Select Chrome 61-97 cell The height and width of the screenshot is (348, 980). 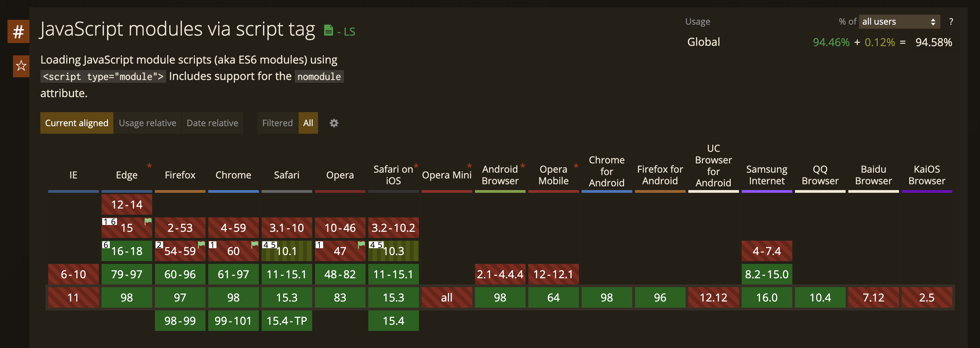point(233,274)
